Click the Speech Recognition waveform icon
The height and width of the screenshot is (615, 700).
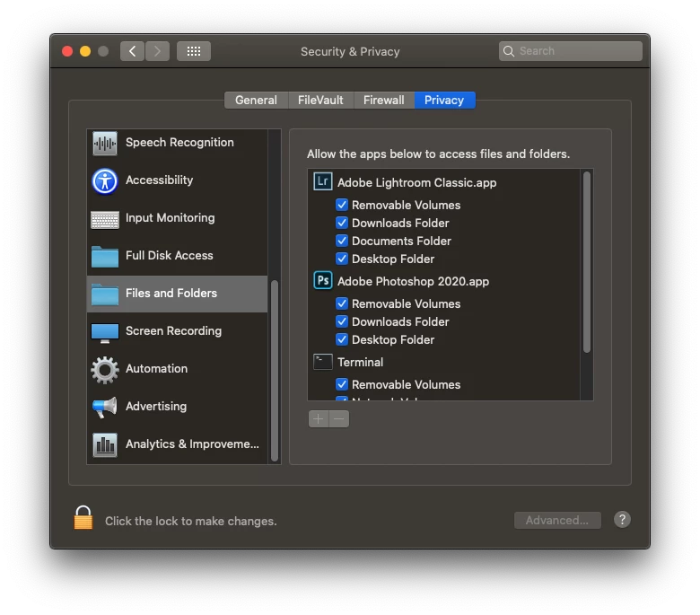pyautogui.click(x=105, y=144)
